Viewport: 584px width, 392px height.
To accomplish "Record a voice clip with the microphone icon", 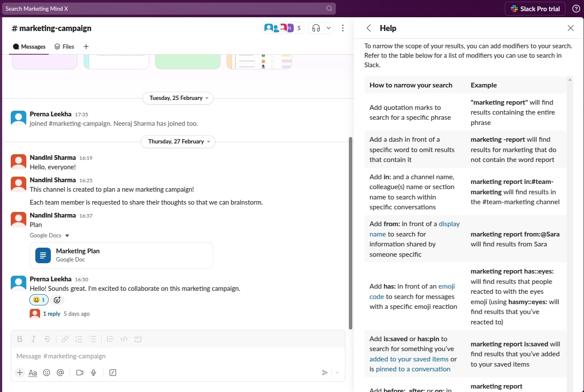I will pyautogui.click(x=93, y=373).
